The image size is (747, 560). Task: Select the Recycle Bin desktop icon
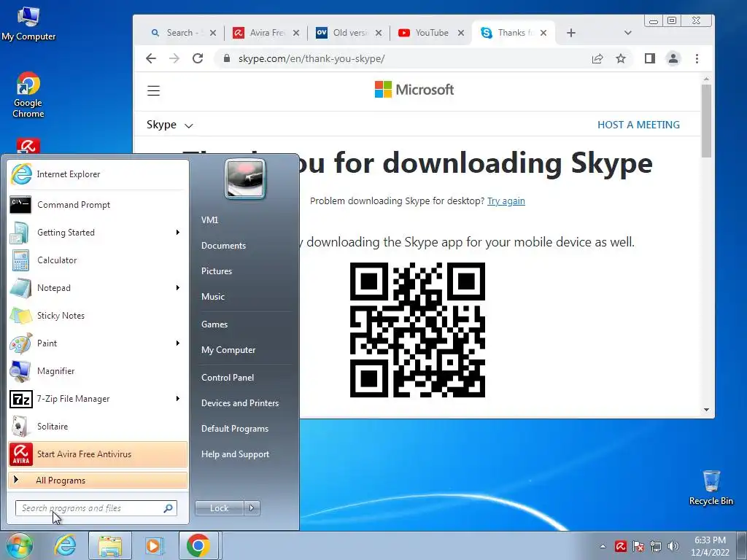pyautogui.click(x=711, y=488)
